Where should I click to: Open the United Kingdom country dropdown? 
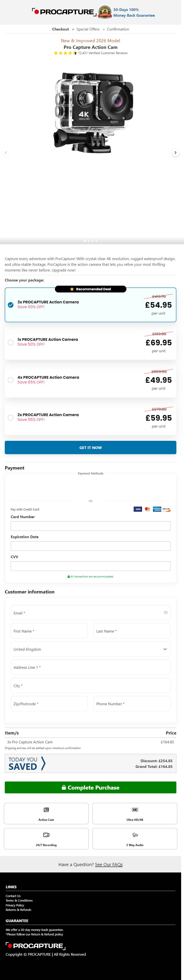click(91, 649)
